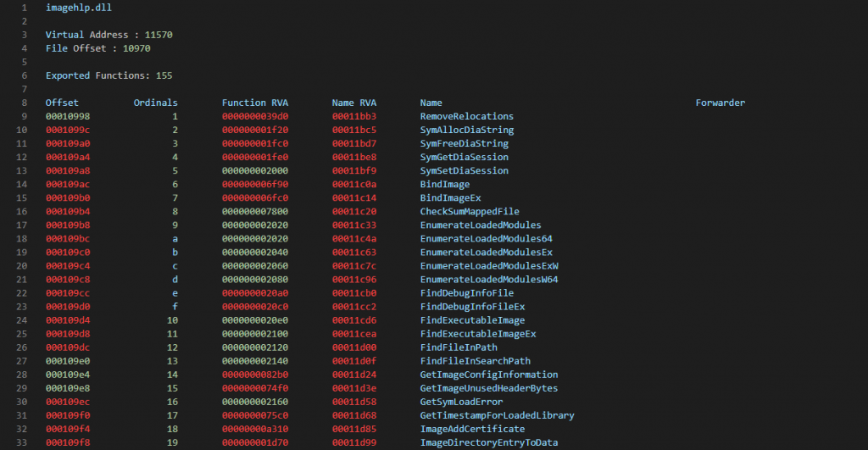Select the Virtual Address value 11570
This screenshot has height=450, width=868.
coord(159,35)
